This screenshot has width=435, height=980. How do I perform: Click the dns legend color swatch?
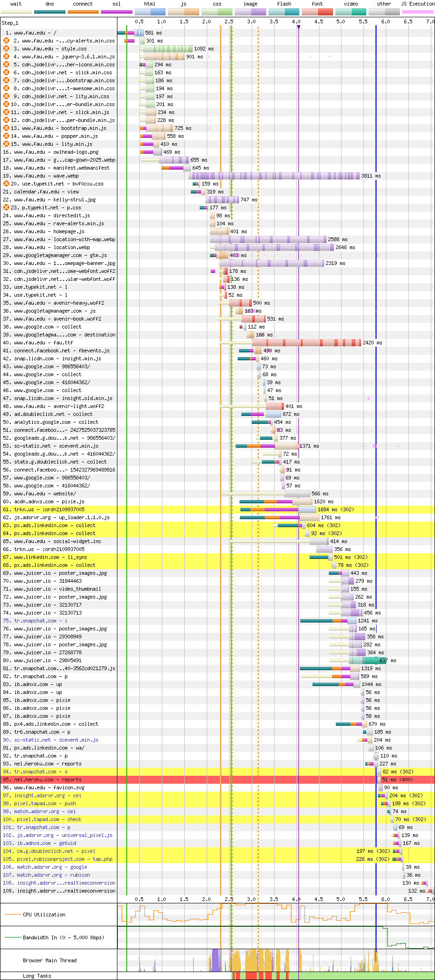(50, 12)
